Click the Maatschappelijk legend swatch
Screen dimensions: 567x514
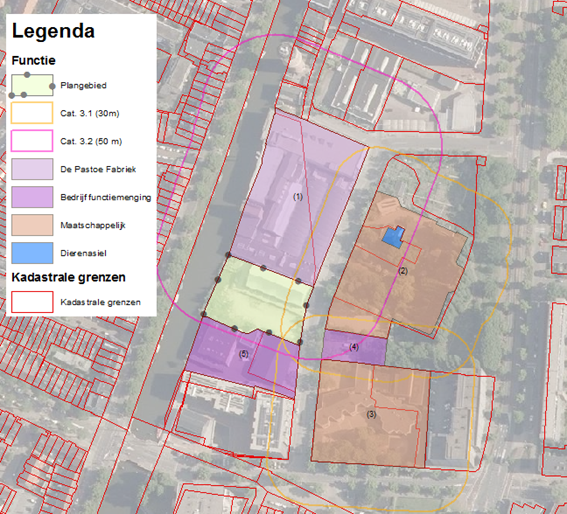coord(32,225)
